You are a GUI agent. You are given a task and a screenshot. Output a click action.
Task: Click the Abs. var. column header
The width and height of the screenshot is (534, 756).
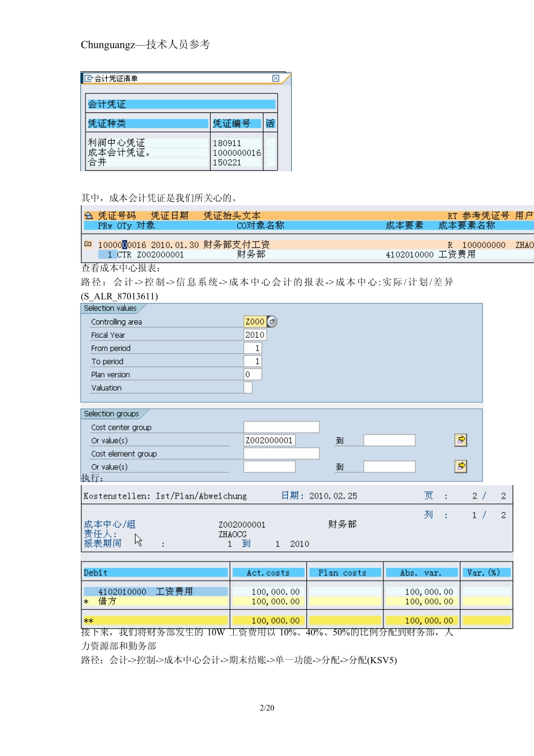[x=420, y=573]
